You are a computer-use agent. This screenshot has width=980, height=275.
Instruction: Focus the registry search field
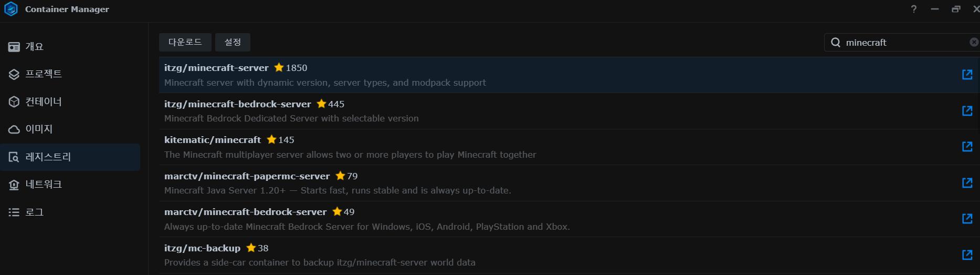click(903, 43)
